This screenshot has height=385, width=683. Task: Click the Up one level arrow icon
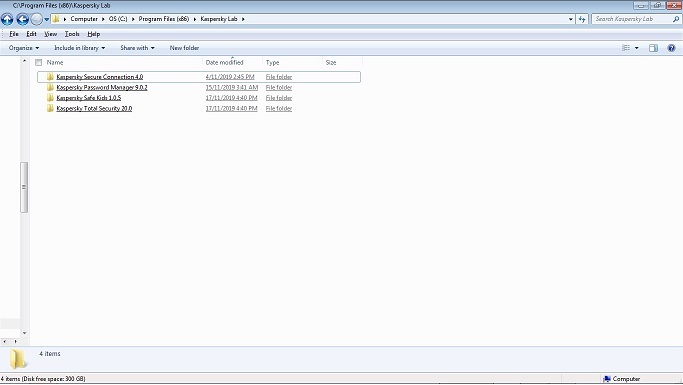(x=7, y=19)
